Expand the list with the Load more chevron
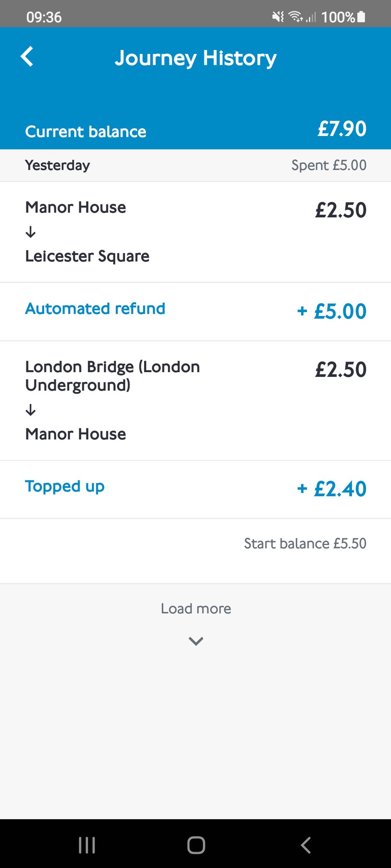The image size is (391, 868). [x=195, y=641]
